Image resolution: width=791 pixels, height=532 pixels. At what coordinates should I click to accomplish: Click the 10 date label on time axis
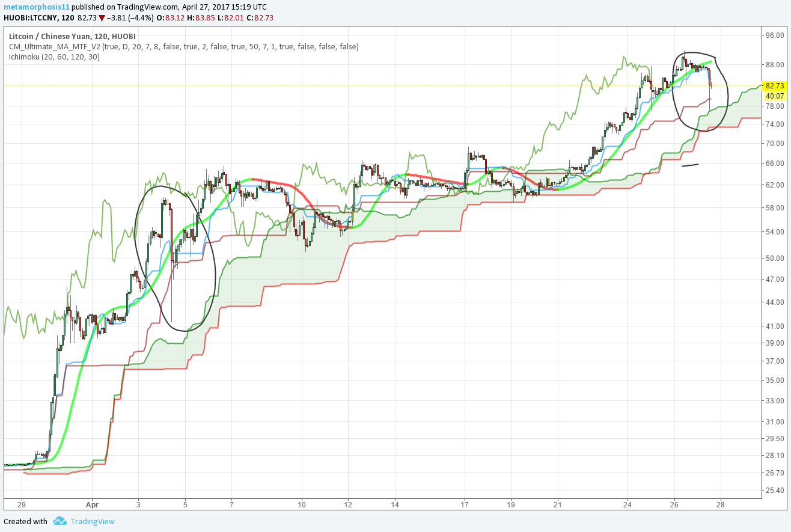coord(302,504)
